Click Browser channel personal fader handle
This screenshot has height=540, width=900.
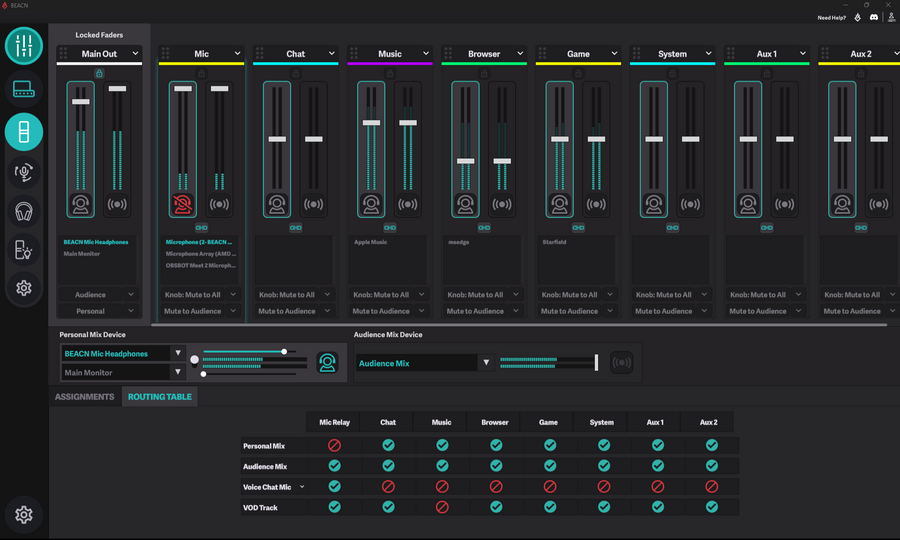pyautogui.click(x=465, y=161)
